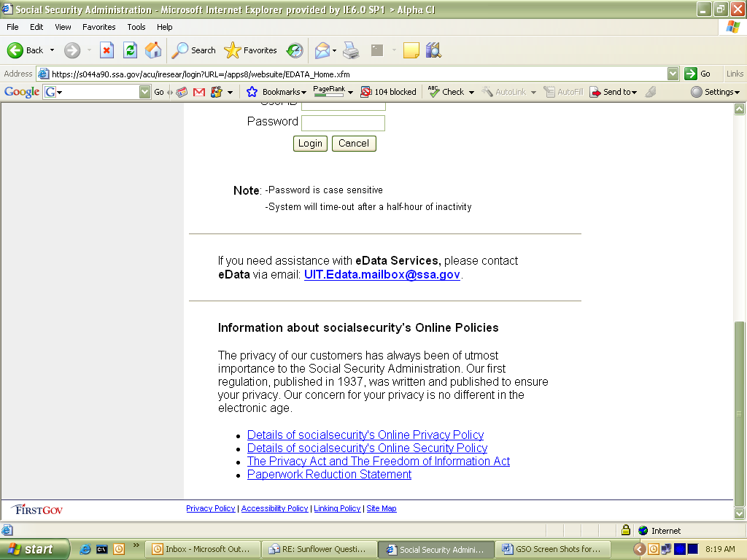Screen dimensions: 747x560
Task: Expand the Google toolbar Settings dropdown
Action: [x=716, y=92]
